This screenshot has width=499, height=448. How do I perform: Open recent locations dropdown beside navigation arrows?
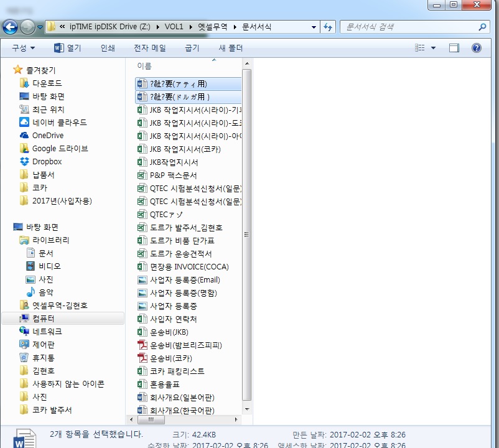click(40, 27)
